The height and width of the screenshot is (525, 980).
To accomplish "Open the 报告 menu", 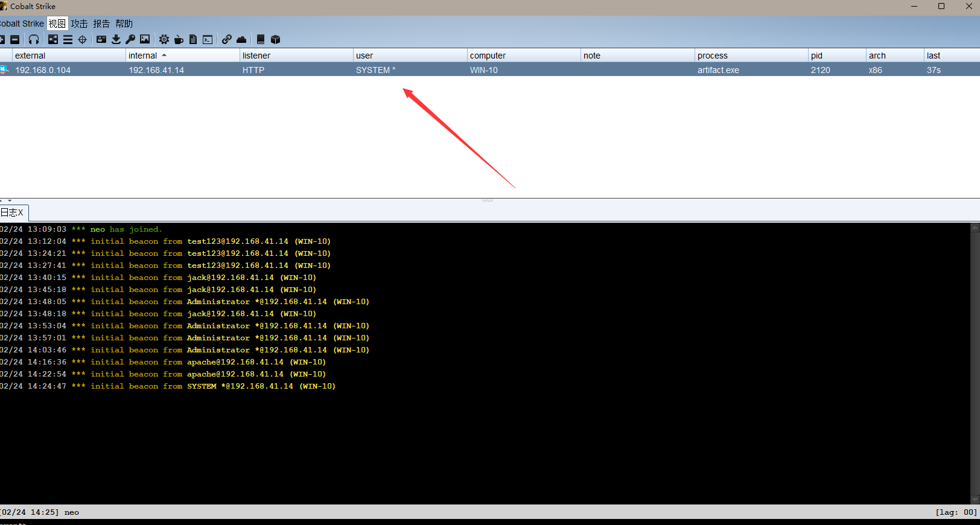I will coord(101,24).
